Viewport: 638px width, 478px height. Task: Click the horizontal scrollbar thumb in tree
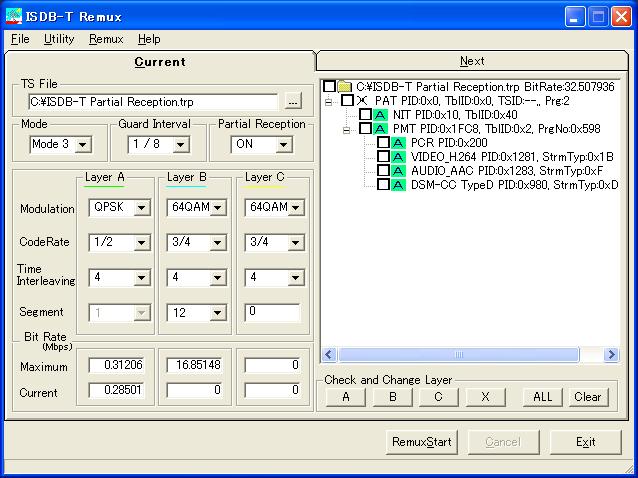click(459, 355)
